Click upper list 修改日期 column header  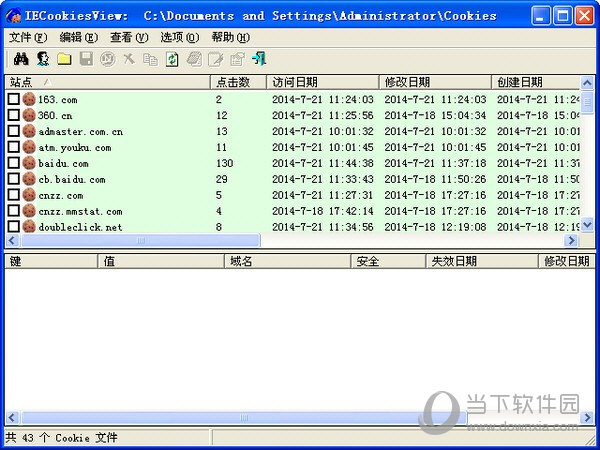point(435,82)
